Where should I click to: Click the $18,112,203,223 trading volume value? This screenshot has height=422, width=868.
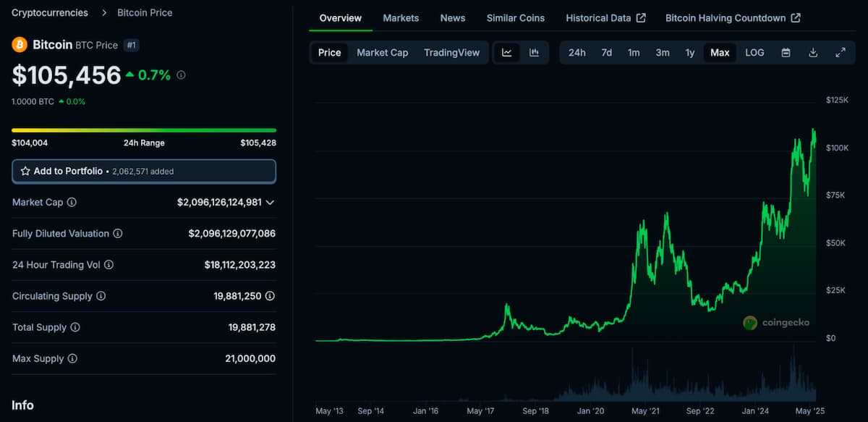point(239,265)
